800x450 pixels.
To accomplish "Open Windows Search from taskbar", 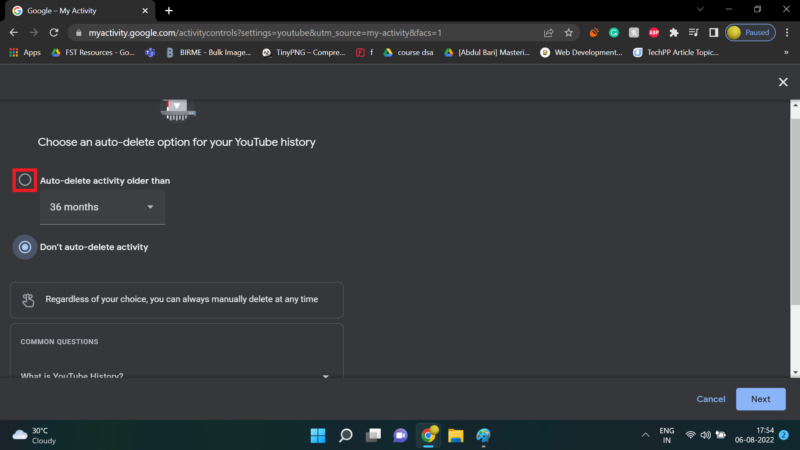I will point(345,435).
